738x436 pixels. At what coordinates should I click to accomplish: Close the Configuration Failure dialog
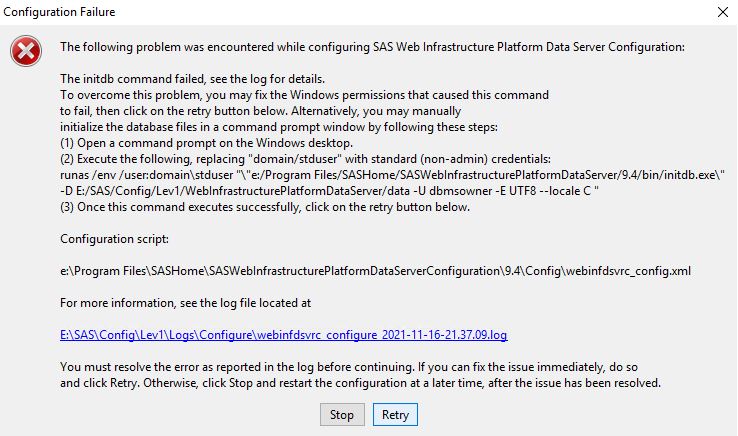tap(723, 12)
